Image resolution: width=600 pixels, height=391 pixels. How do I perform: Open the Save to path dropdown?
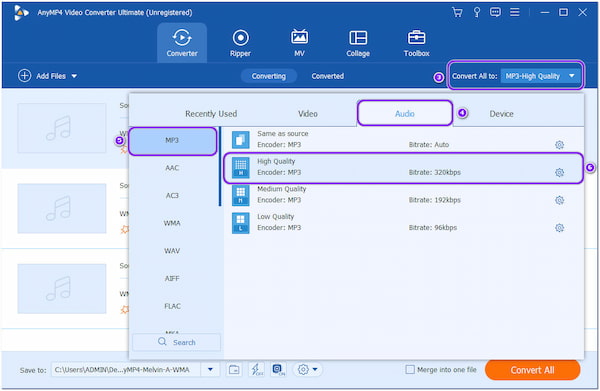pyautogui.click(x=210, y=370)
